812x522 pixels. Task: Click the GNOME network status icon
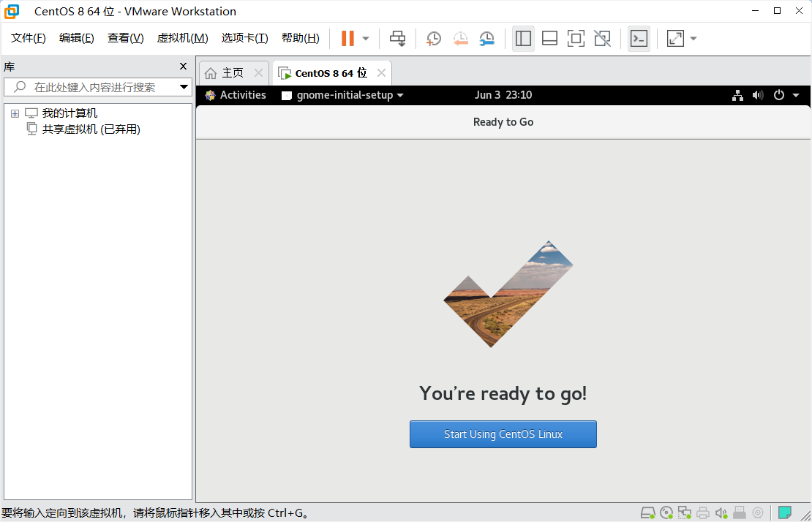737,95
